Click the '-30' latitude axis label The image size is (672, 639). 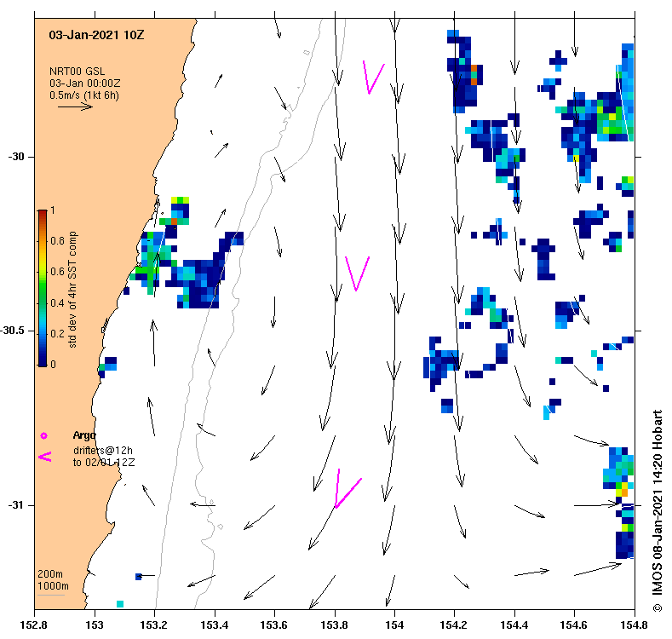(16, 157)
